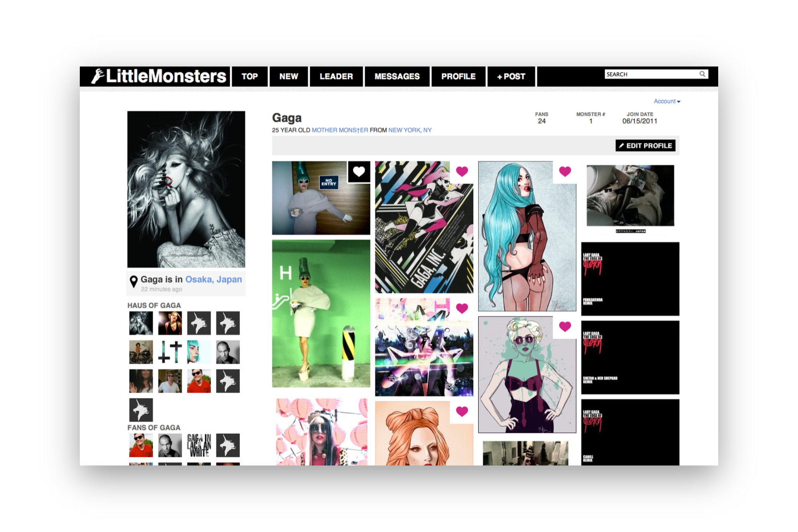Open the TOP navigation tab
Image resolution: width=798 pixels, height=532 pixels.
click(249, 76)
